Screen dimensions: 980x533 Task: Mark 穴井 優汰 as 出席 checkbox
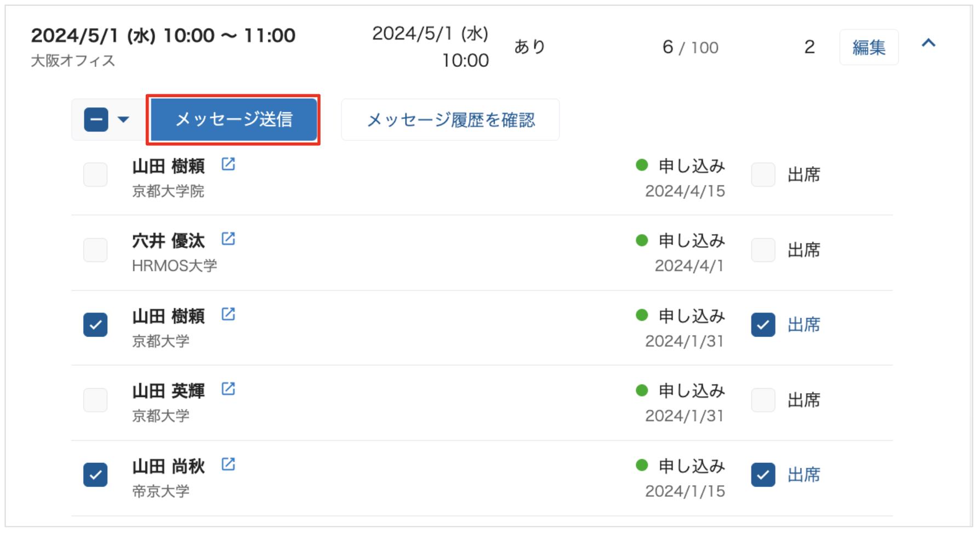(x=763, y=250)
